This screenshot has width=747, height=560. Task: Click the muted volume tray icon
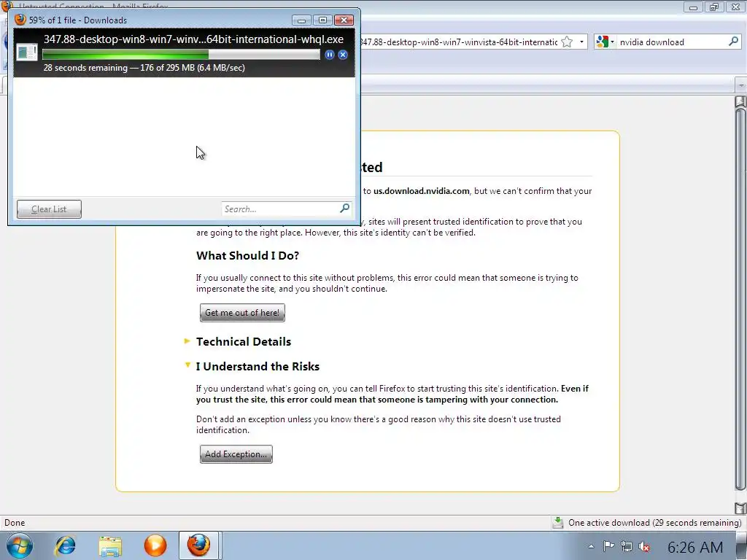(x=645, y=547)
